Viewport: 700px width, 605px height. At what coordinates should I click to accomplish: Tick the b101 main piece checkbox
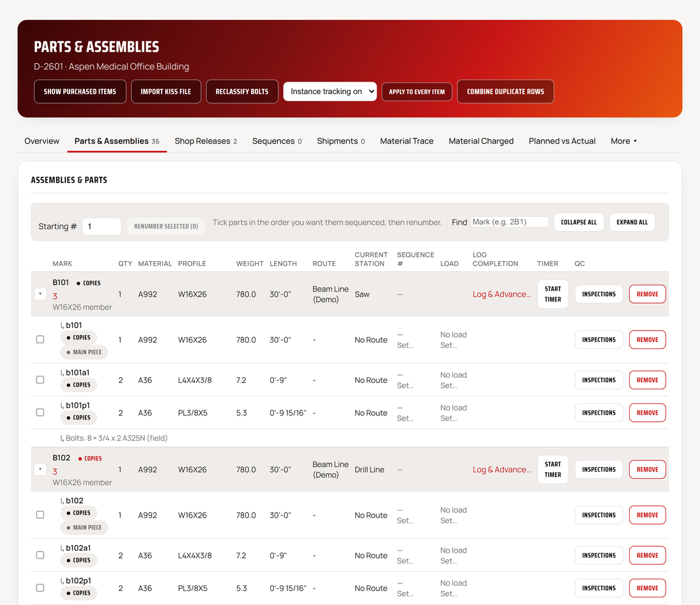click(x=40, y=340)
